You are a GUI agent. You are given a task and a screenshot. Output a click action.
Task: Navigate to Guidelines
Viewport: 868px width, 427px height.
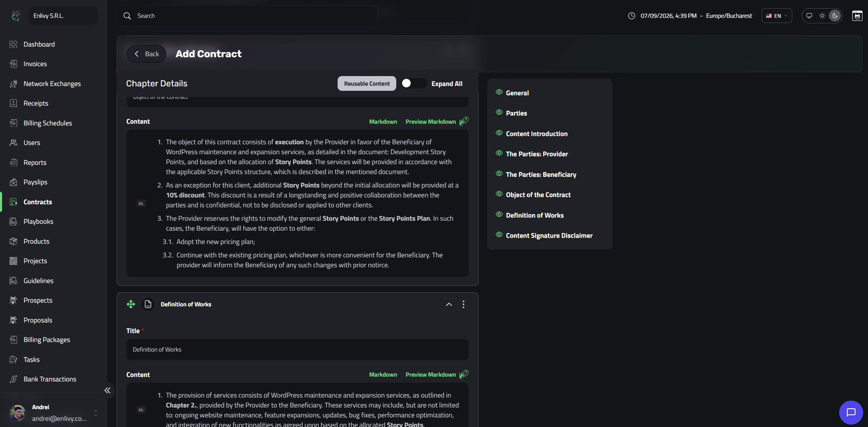[x=38, y=281]
